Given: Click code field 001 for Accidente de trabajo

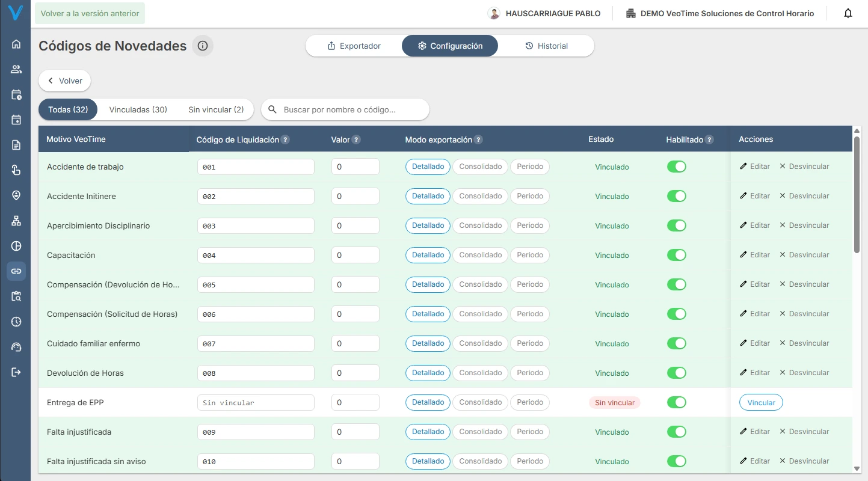Looking at the screenshot, I should tap(256, 167).
